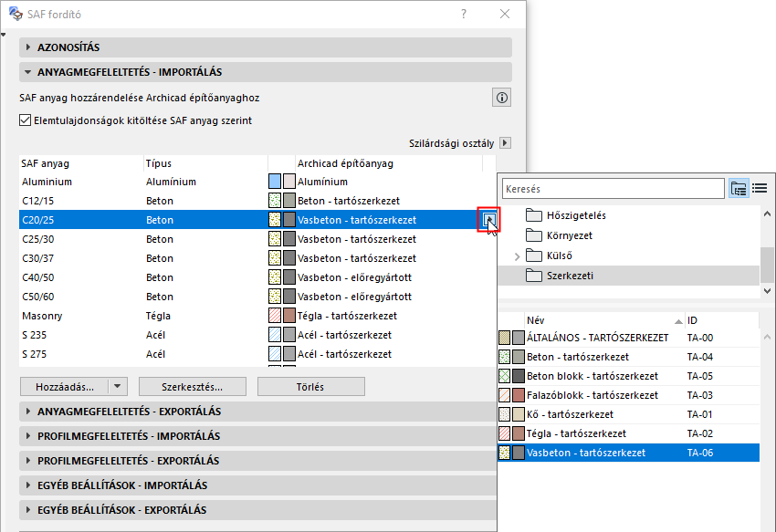Viewport: 776px width, 532px height.
Task: Click the color swatch of Tégla - tartószerkezet in picker
Action: click(x=519, y=433)
